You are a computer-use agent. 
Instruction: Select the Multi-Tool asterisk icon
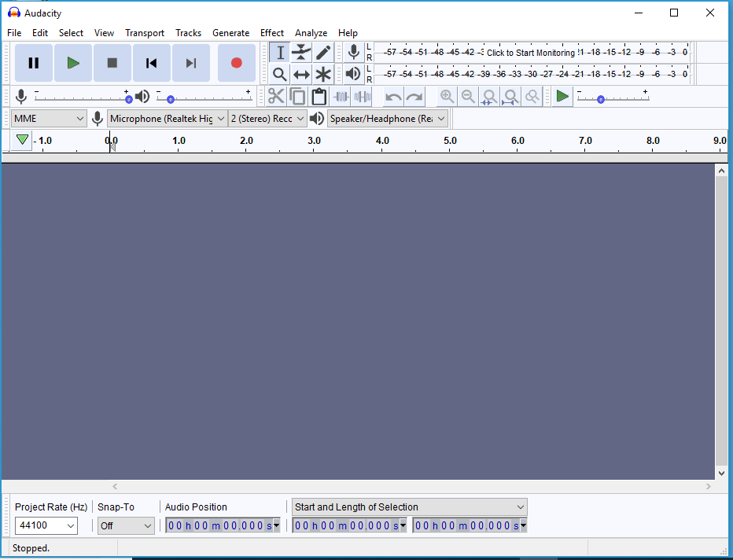click(x=323, y=74)
